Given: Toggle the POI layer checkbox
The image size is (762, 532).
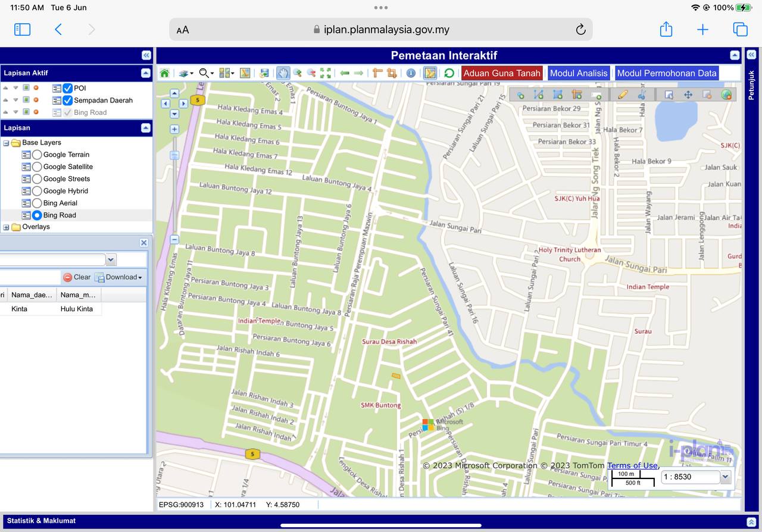Looking at the screenshot, I should [68, 88].
